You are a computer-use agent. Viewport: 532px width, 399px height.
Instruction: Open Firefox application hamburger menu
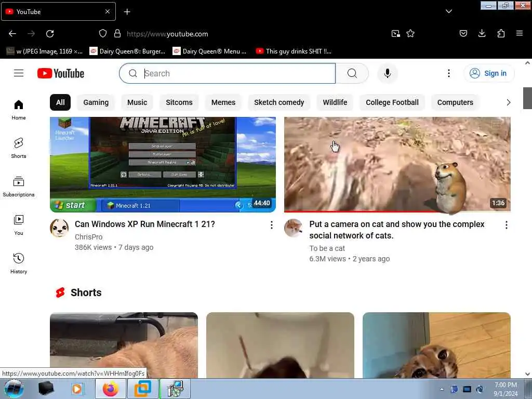pos(519,33)
